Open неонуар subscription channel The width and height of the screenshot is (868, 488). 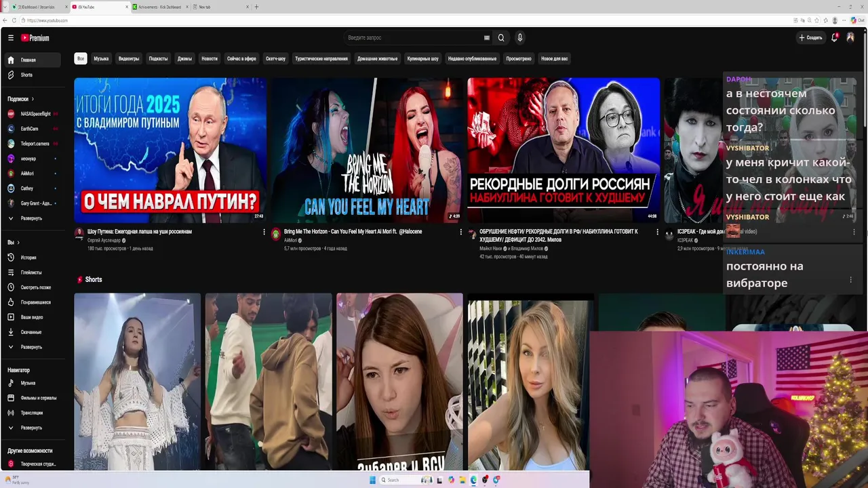pos(32,159)
